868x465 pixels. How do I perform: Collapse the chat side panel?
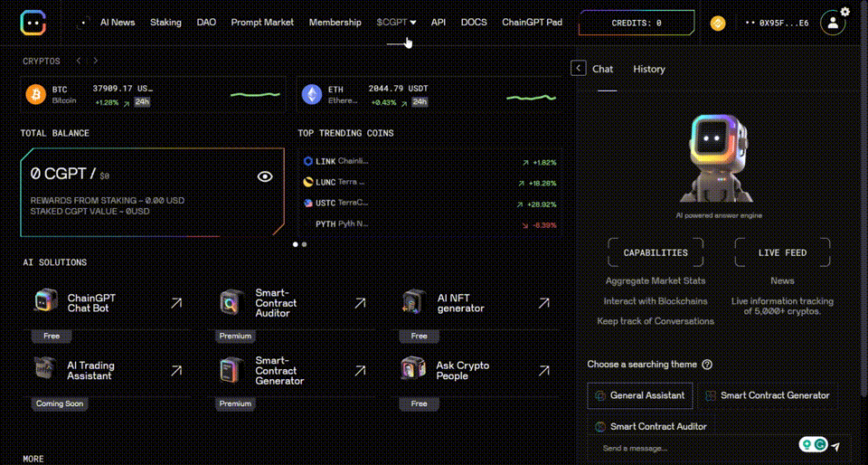tap(579, 68)
